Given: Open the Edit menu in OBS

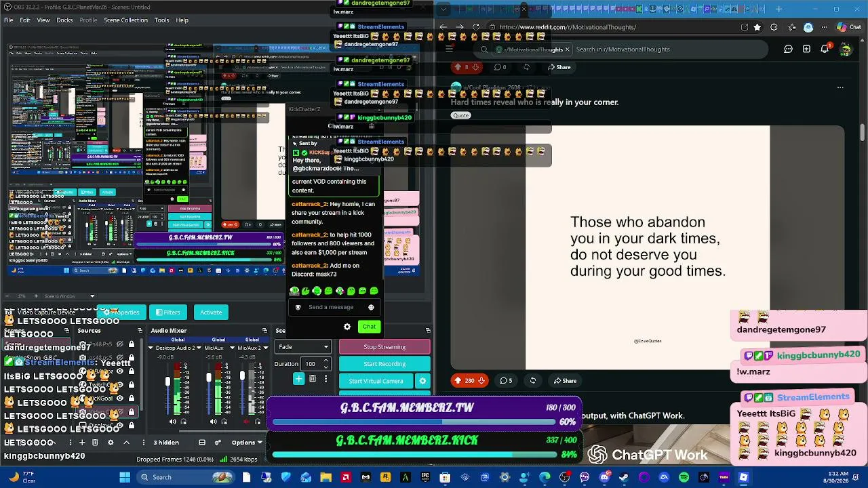Looking at the screenshot, I should [x=25, y=20].
